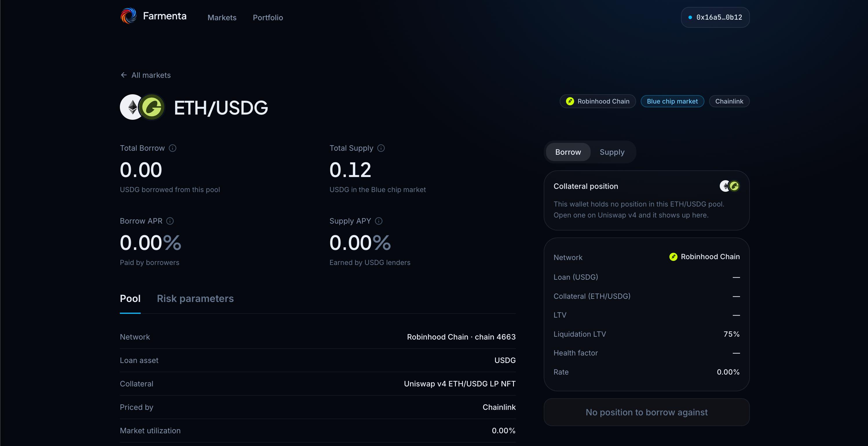Click the Total Borrow info icon
868x446 pixels.
coord(173,148)
